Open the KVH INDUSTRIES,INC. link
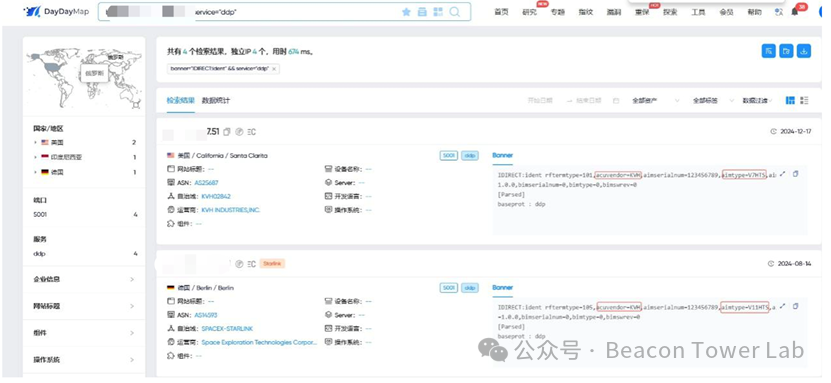This screenshot has height=383, width=831. 231,210
